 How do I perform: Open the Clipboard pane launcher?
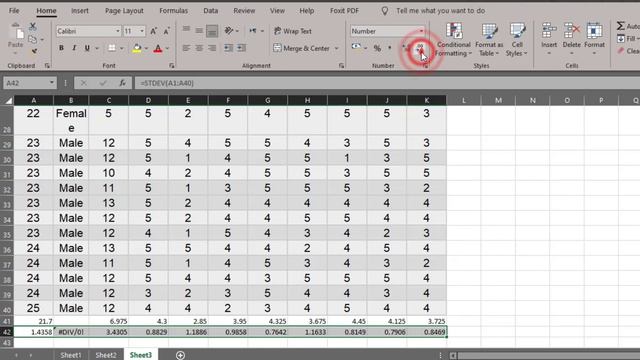(x=47, y=65)
